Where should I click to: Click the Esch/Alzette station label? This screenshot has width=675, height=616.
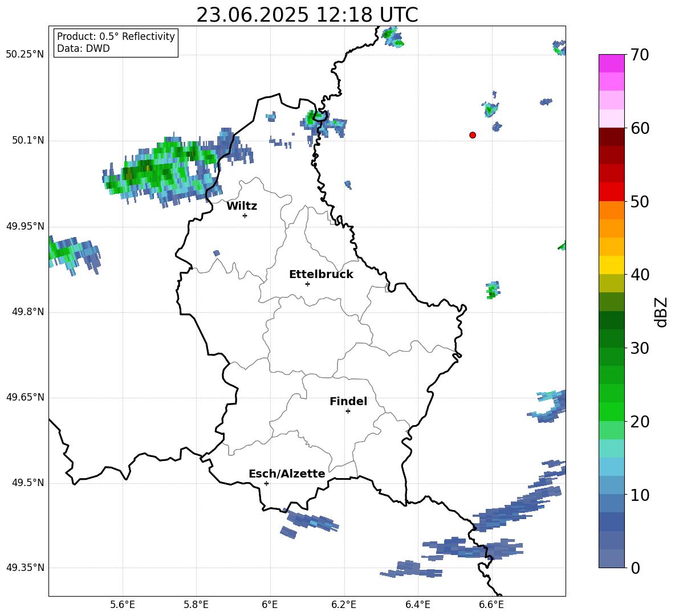287,474
